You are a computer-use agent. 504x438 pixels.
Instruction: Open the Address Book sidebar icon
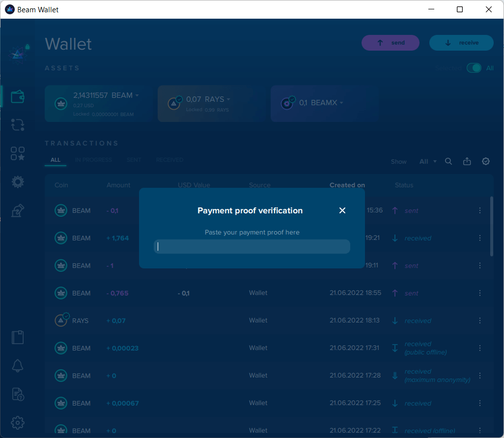coord(18,337)
